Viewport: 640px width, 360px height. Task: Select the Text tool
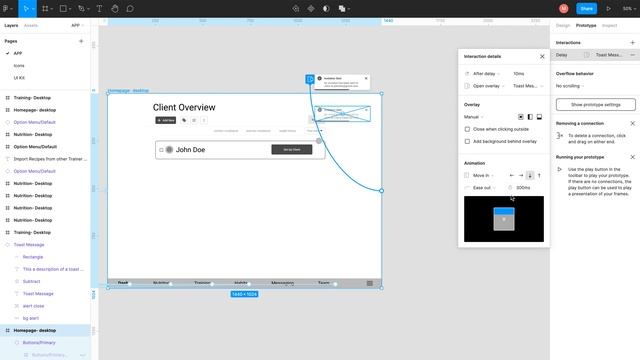pos(99,9)
